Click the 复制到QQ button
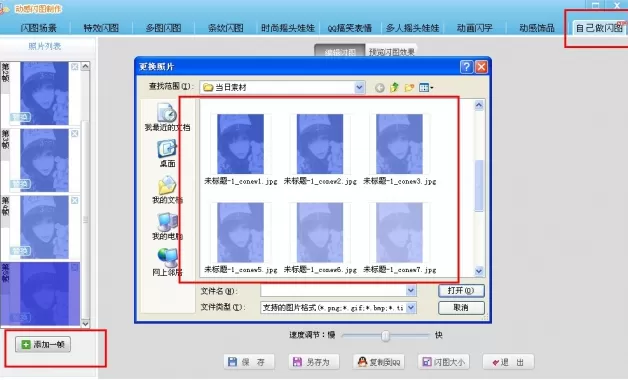Viewport: 628px width, 380px height. pyautogui.click(x=379, y=362)
